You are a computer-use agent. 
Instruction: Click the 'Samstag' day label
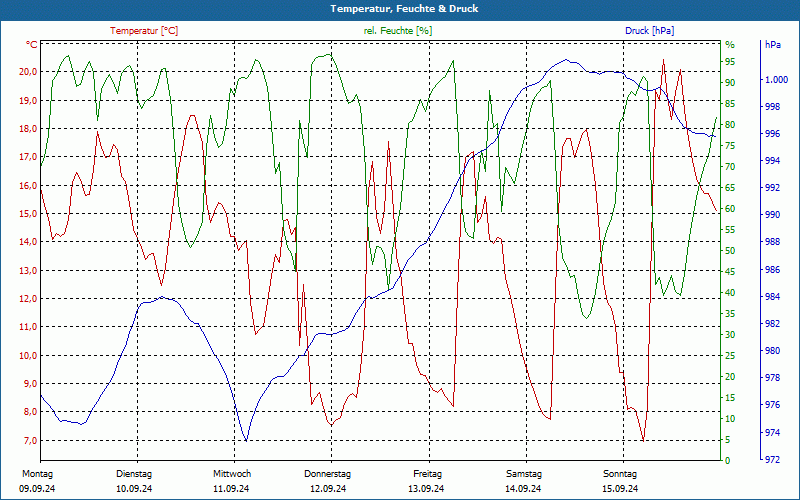click(524, 474)
